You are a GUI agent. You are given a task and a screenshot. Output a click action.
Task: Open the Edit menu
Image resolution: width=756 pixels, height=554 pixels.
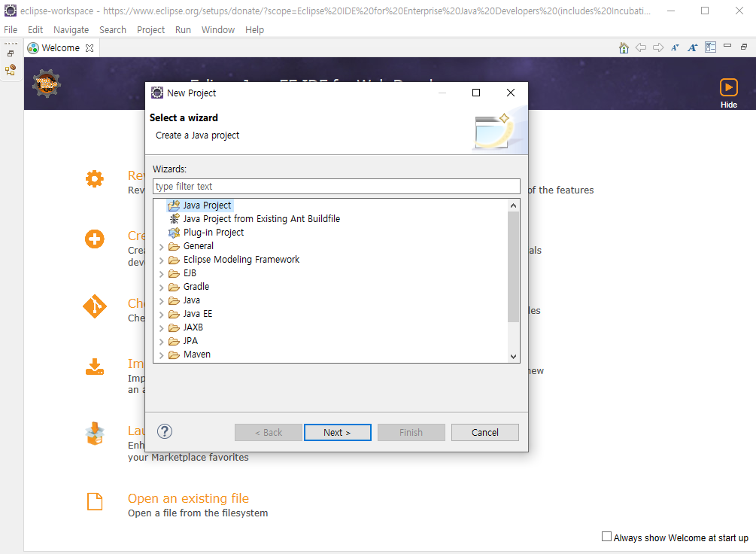[35, 30]
